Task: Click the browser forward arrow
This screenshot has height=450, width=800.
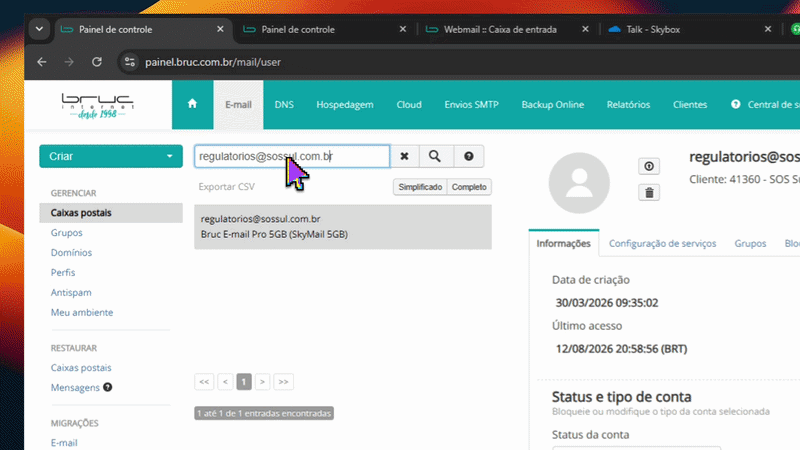Action: click(69, 62)
